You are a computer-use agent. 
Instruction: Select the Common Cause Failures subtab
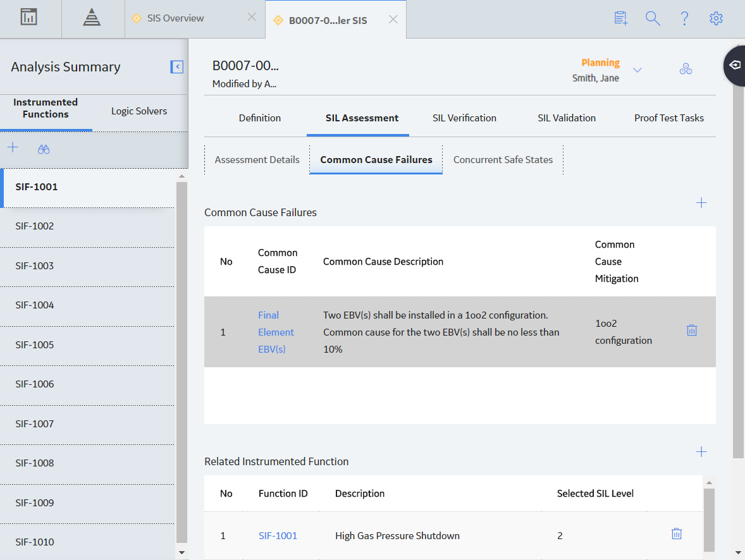376,159
